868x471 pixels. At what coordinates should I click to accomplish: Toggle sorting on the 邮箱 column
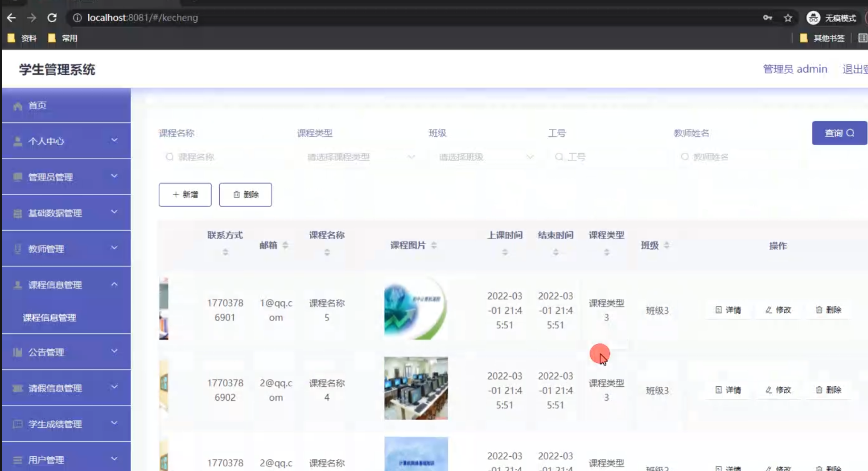pyautogui.click(x=286, y=245)
